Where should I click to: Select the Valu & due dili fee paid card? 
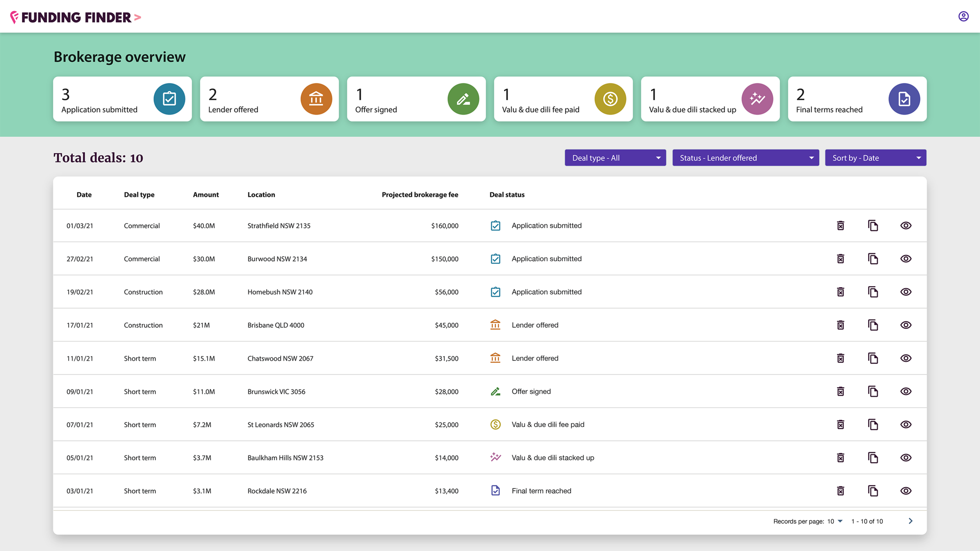[563, 99]
